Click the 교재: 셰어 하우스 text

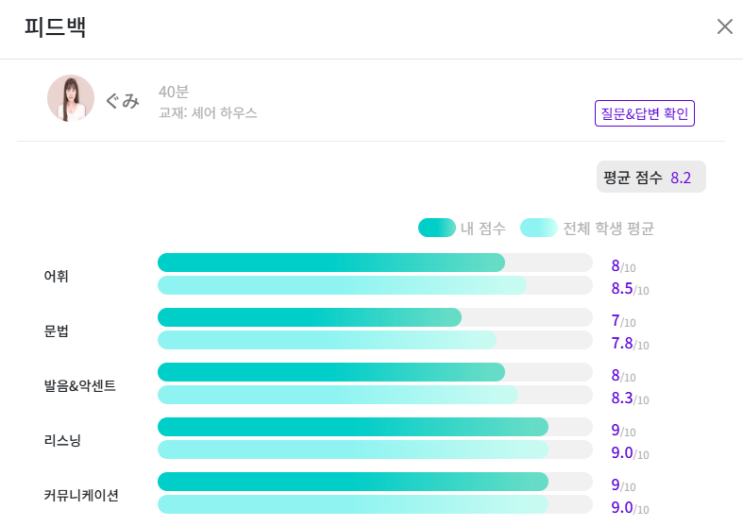pos(207,113)
